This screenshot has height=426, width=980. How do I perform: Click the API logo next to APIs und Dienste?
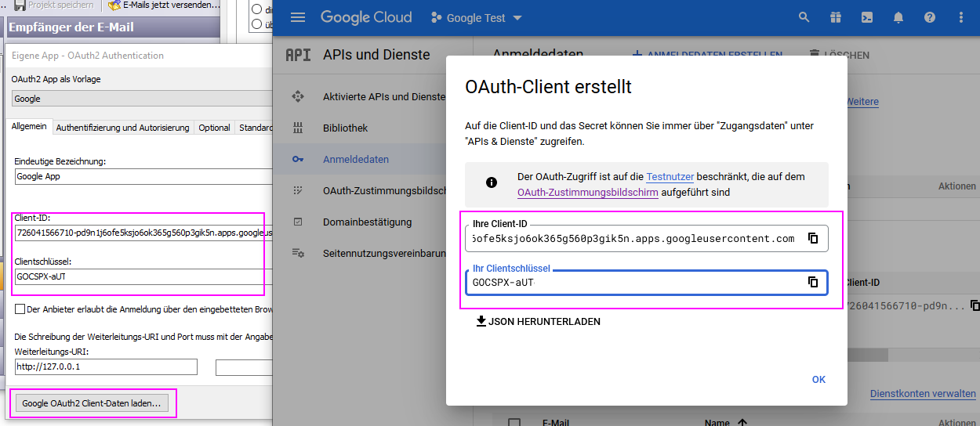[298, 55]
